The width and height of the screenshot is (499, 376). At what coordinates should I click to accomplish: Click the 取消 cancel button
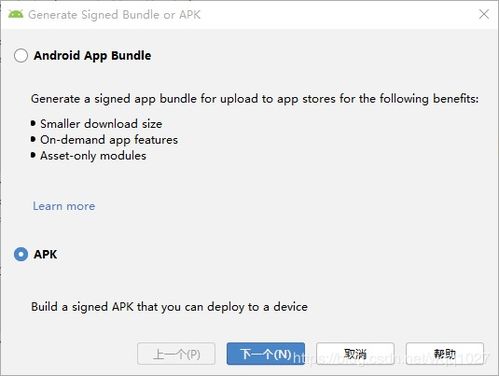point(355,354)
